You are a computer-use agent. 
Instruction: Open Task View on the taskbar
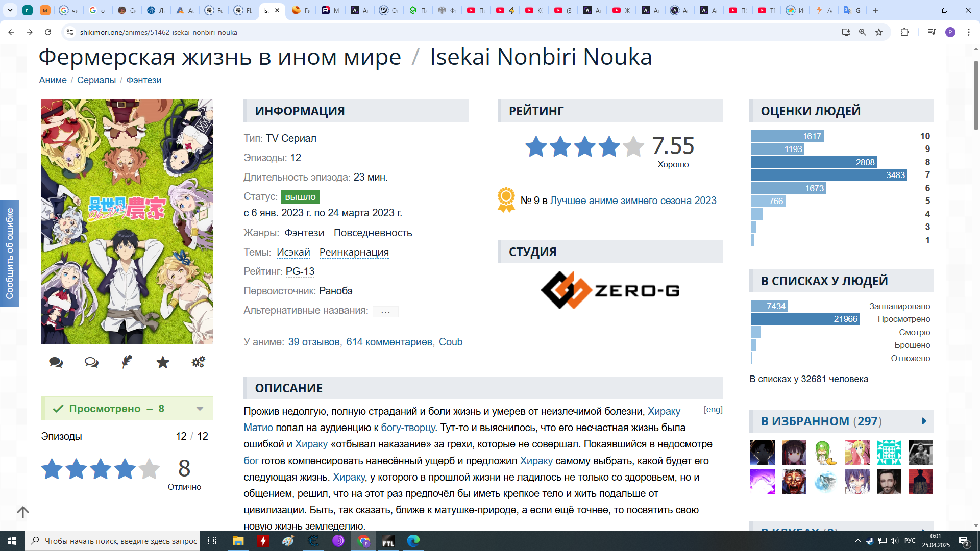pyautogui.click(x=212, y=541)
